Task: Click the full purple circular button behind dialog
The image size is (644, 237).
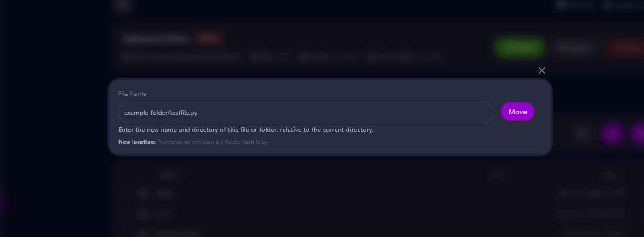Action: (x=612, y=134)
